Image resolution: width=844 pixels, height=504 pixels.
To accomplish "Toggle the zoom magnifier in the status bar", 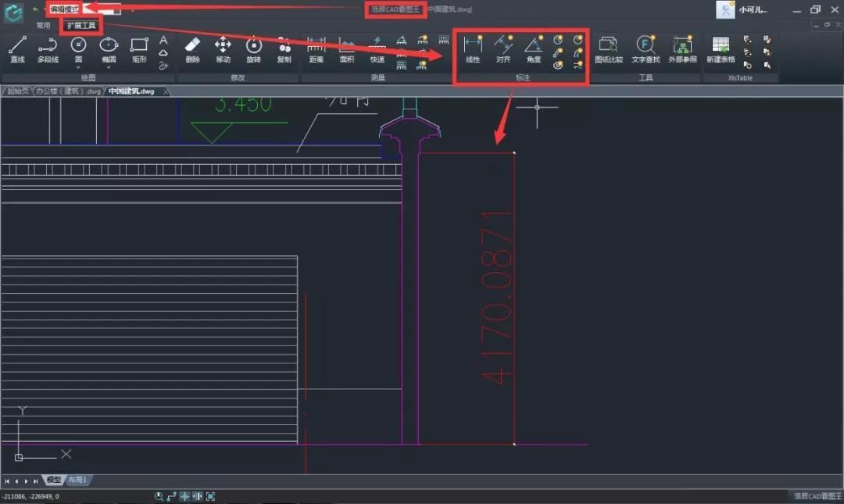I will pos(157,495).
